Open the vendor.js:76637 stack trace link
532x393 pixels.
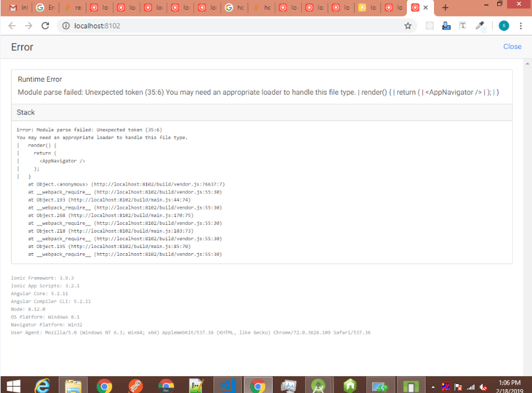coord(158,184)
